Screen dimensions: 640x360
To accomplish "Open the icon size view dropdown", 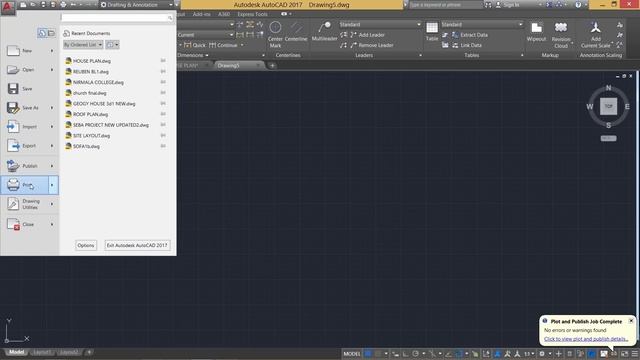I will tap(112, 44).
